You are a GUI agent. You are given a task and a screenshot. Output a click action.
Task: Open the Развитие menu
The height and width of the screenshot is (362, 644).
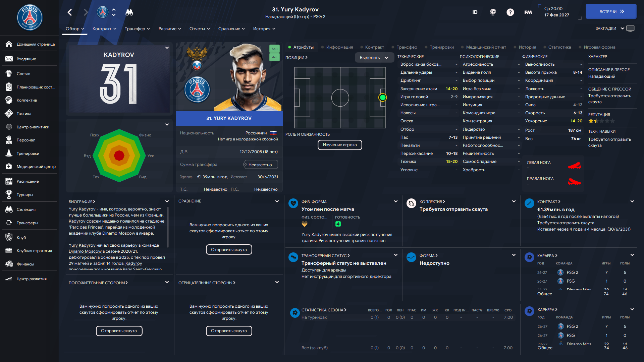(170, 29)
